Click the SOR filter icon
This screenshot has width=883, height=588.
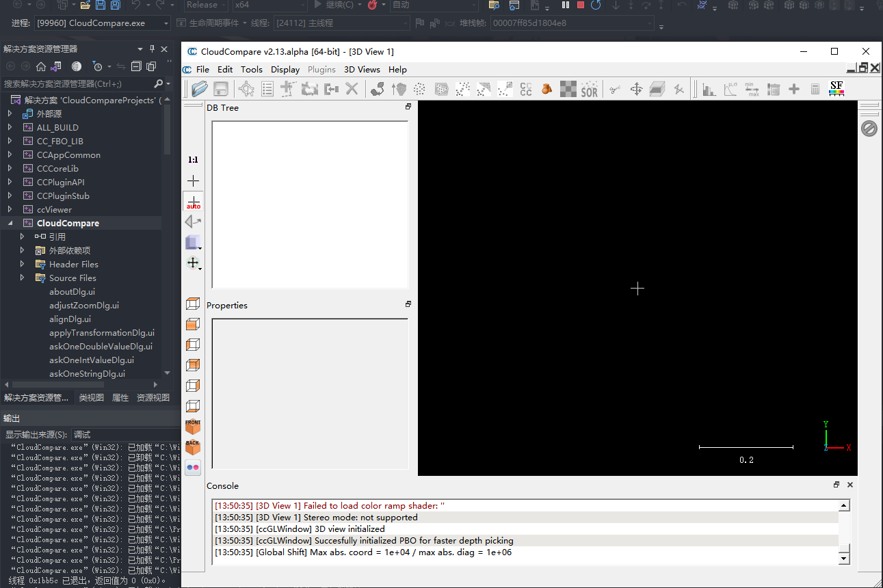[x=589, y=89]
